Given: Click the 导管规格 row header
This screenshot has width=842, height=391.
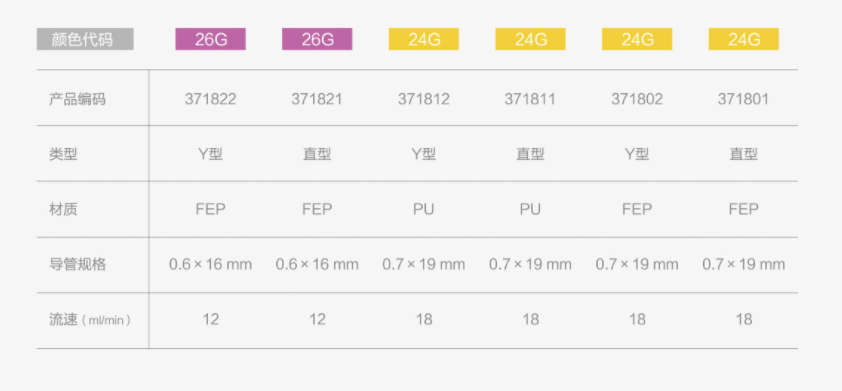Looking at the screenshot, I should pos(77,264).
